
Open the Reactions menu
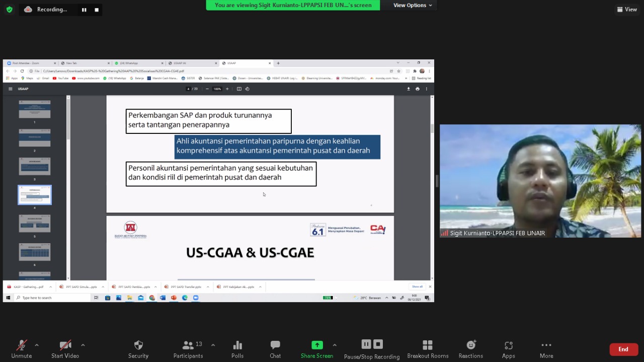[471, 349]
